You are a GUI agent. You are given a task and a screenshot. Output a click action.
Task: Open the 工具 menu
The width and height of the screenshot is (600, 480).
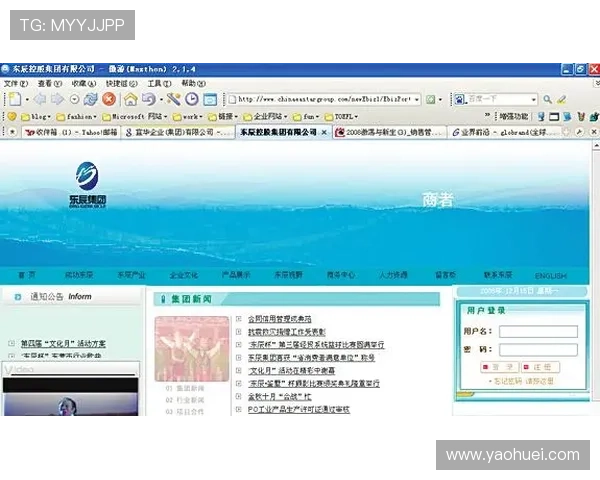click(160, 83)
